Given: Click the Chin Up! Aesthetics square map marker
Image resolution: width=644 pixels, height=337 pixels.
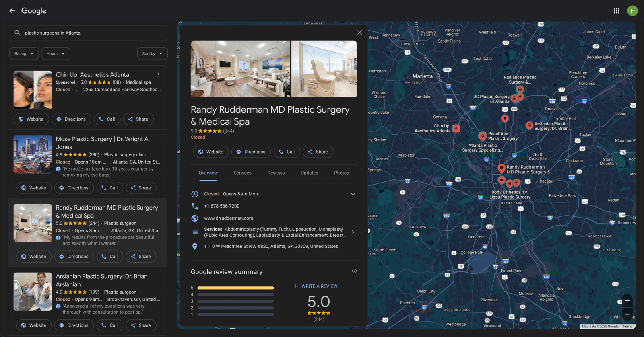Looking at the screenshot, I should (x=456, y=129).
